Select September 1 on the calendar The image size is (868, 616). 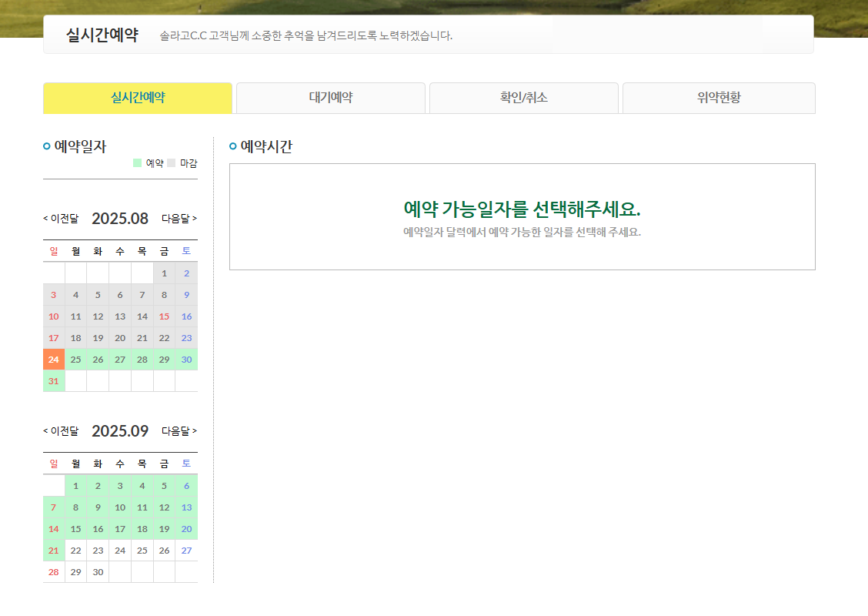pyautogui.click(x=75, y=486)
